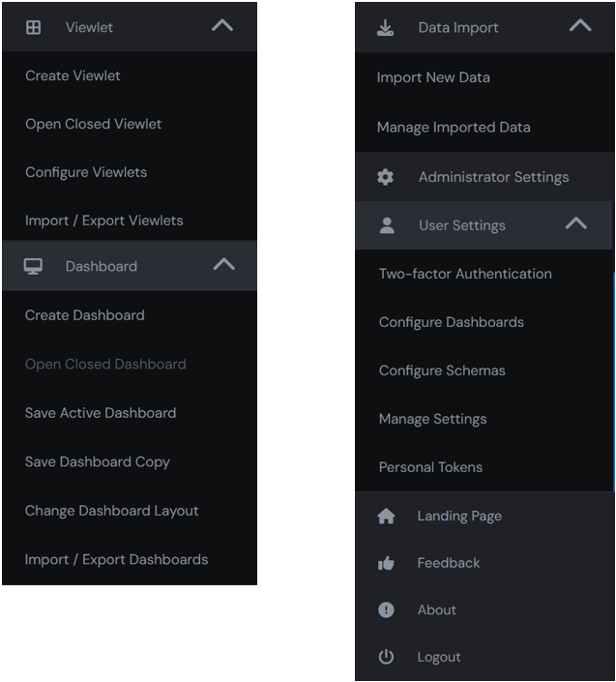Image resolution: width=616 pixels, height=682 pixels.
Task: Click the Dashboard monitor icon
Action: click(33, 266)
